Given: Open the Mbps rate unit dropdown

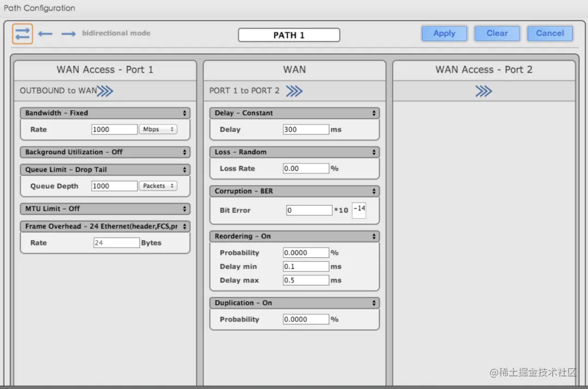Looking at the screenshot, I should tap(158, 129).
